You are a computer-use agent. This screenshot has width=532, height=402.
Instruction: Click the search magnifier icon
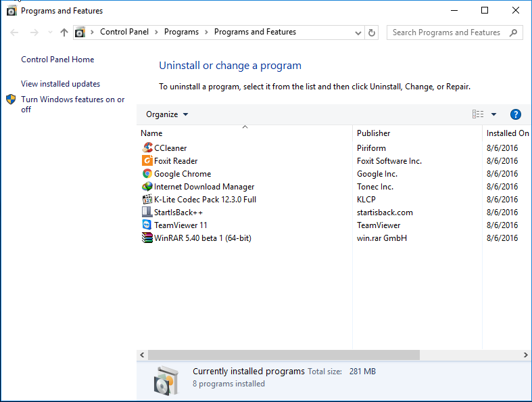coord(513,32)
